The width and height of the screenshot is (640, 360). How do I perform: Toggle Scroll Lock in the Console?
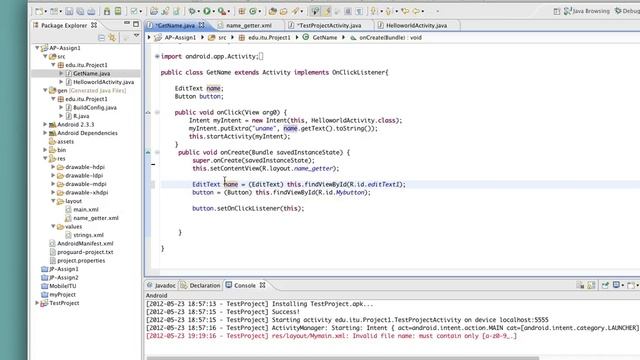click(591, 285)
